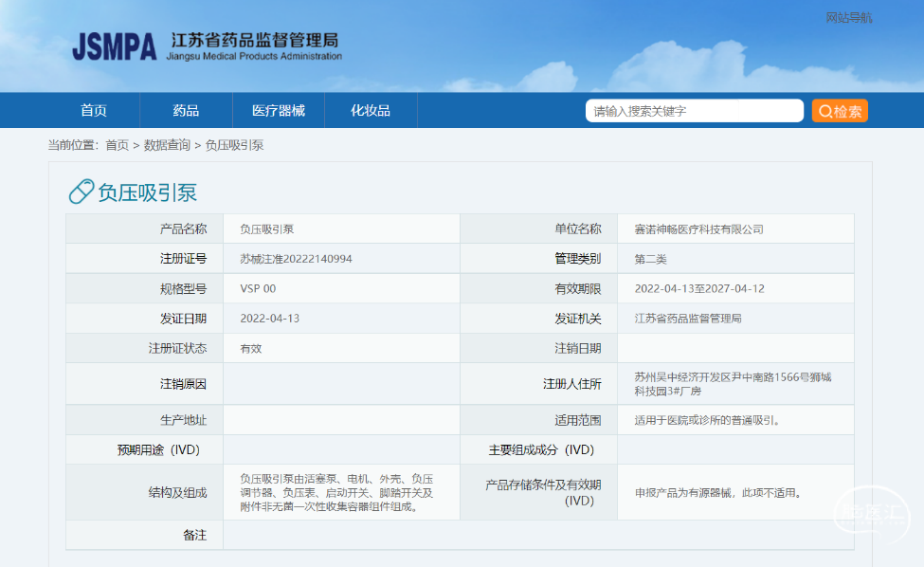Click the 注销原因 field label
Screen dimensions: 924x567
(183, 384)
